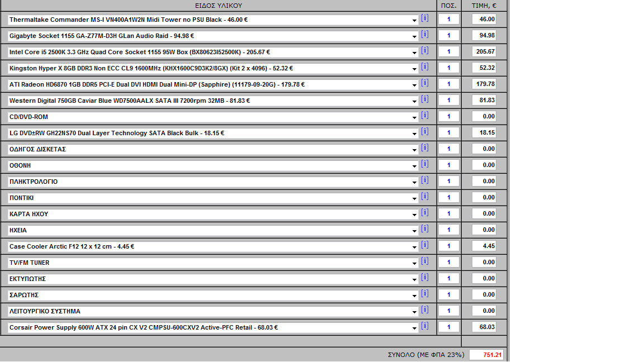Click quantity field for Intel Core i5 row
Image resolution: width=644 pixels, height=362 pixels.
pos(448,52)
